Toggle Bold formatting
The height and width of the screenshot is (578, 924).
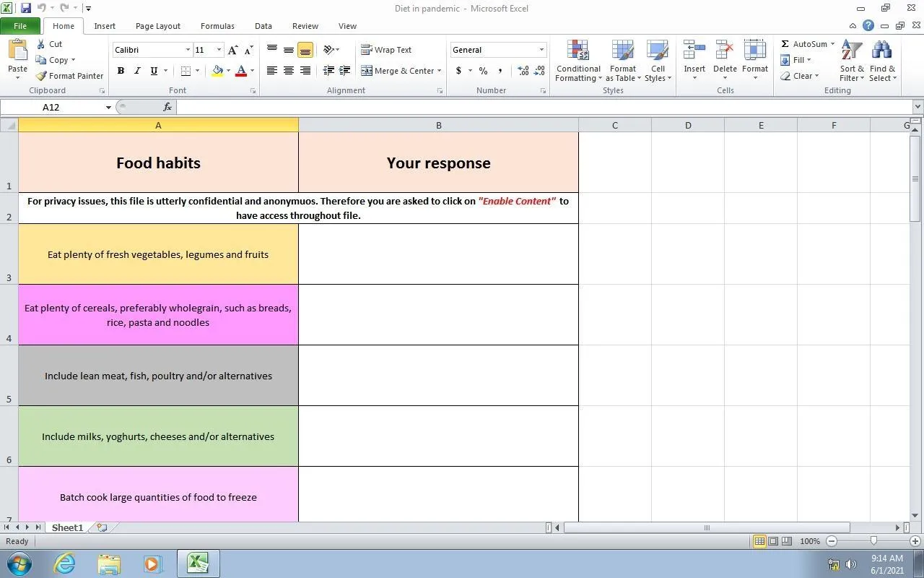121,71
